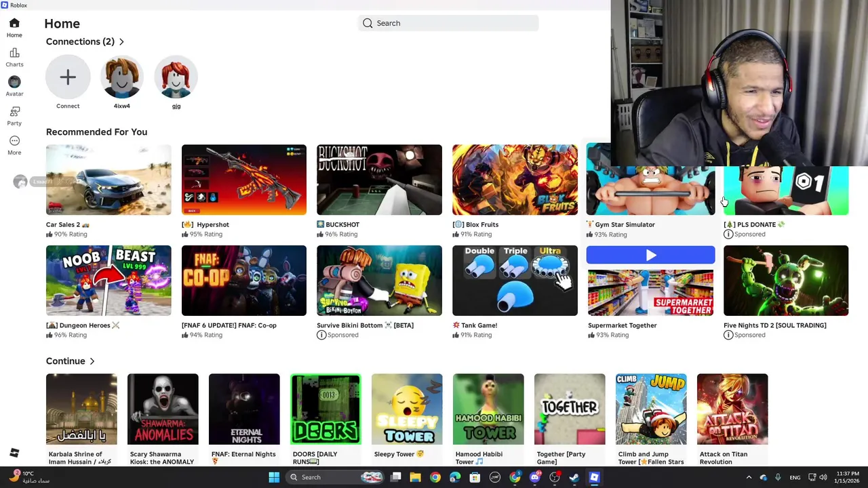Open Scary Shawarma Kiosk thumbnail
The width and height of the screenshot is (868, 488).
(163, 409)
